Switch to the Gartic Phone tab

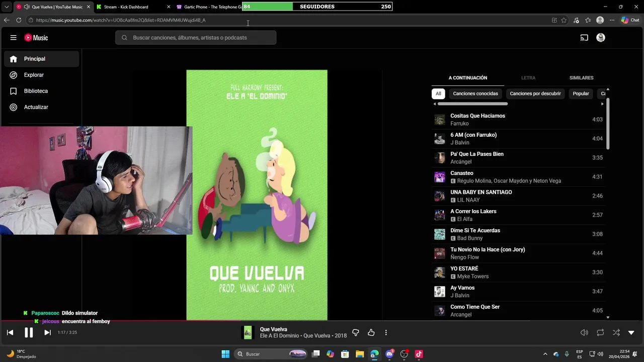tap(209, 7)
